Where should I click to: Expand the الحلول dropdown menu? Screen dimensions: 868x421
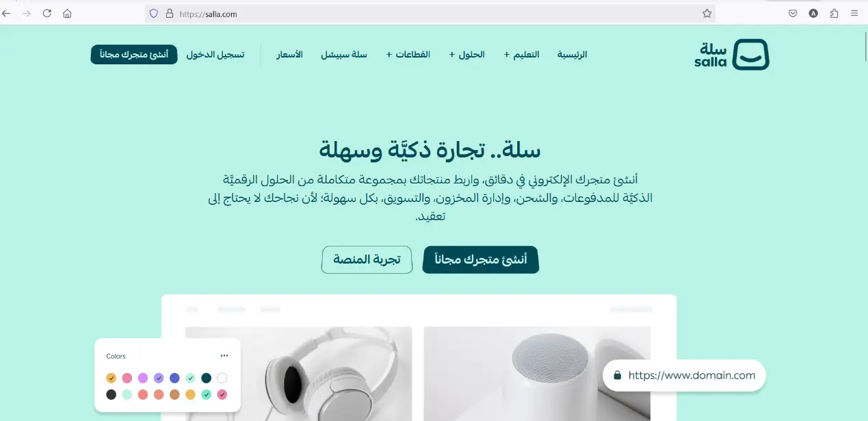point(467,55)
